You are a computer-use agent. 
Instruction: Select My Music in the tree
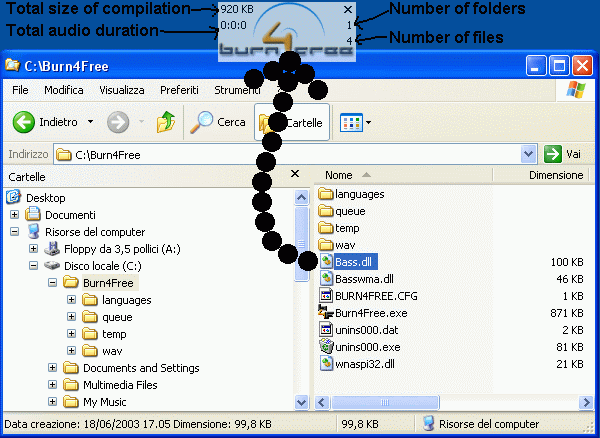point(104,402)
